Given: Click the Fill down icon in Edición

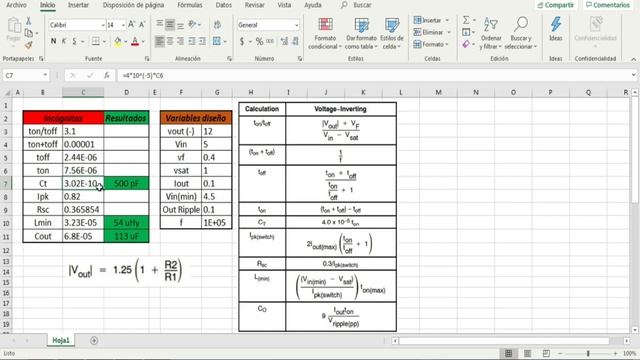Looking at the screenshot, I should coord(466,32).
